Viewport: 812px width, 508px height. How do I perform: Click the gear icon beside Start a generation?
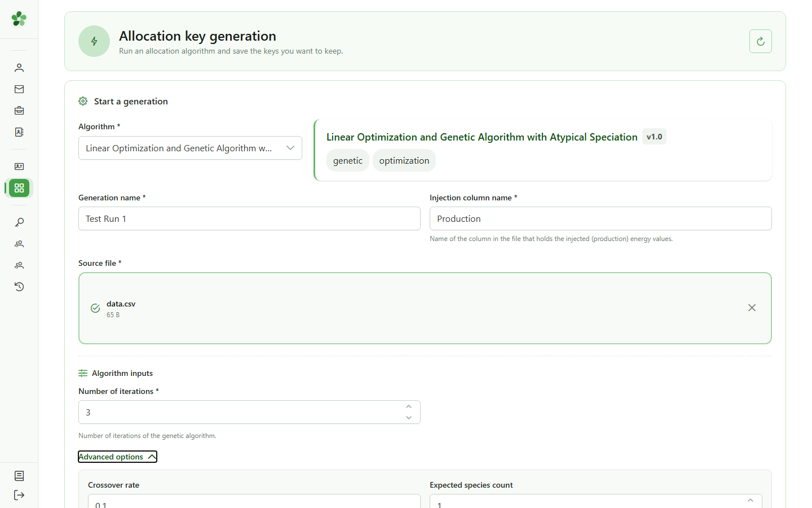(x=83, y=101)
